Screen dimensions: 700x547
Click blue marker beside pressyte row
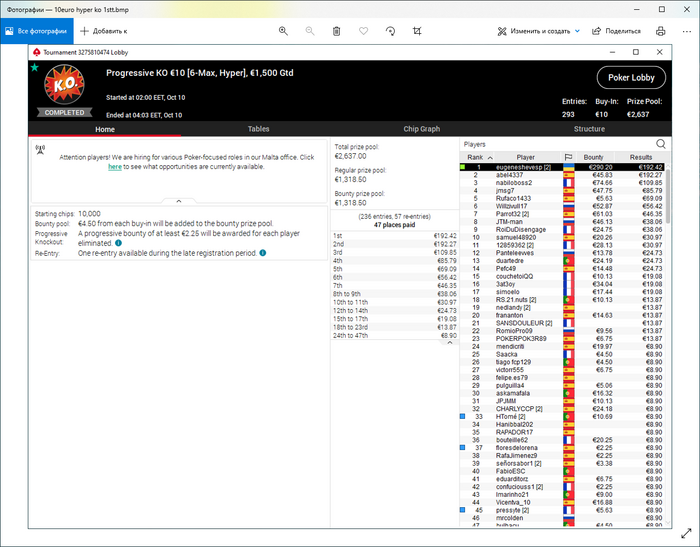tap(462, 509)
